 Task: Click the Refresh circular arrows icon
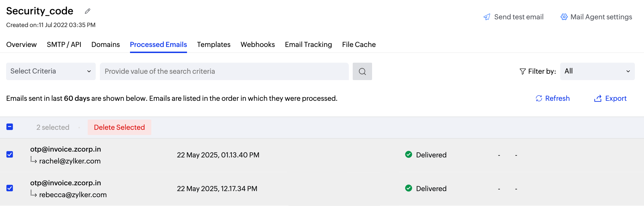[539, 98]
